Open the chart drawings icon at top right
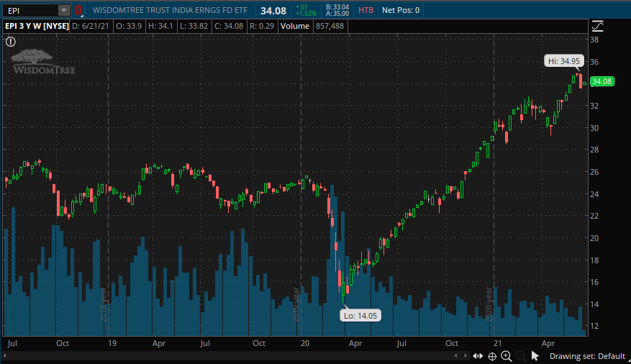Image resolution: width=631 pixels, height=364 pixels. point(598,26)
